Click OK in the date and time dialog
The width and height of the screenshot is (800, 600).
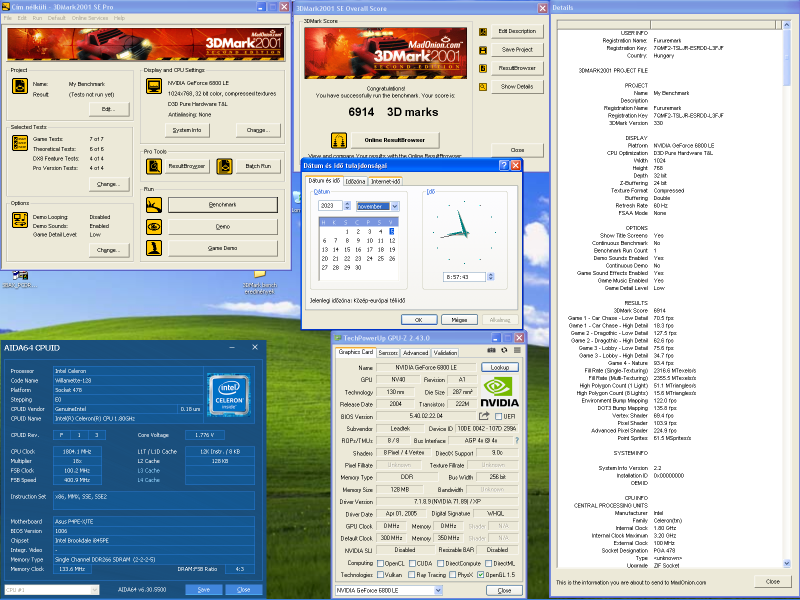click(x=419, y=320)
